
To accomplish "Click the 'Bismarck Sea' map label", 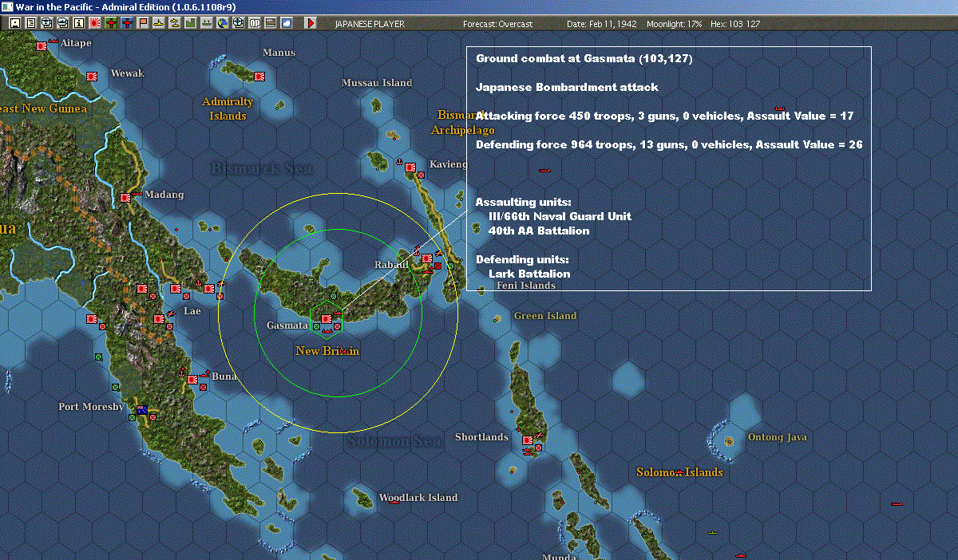I will [x=262, y=168].
